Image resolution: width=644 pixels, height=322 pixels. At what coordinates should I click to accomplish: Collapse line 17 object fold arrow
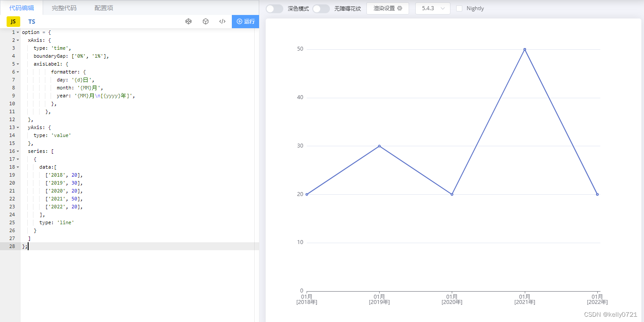(x=18, y=159)
